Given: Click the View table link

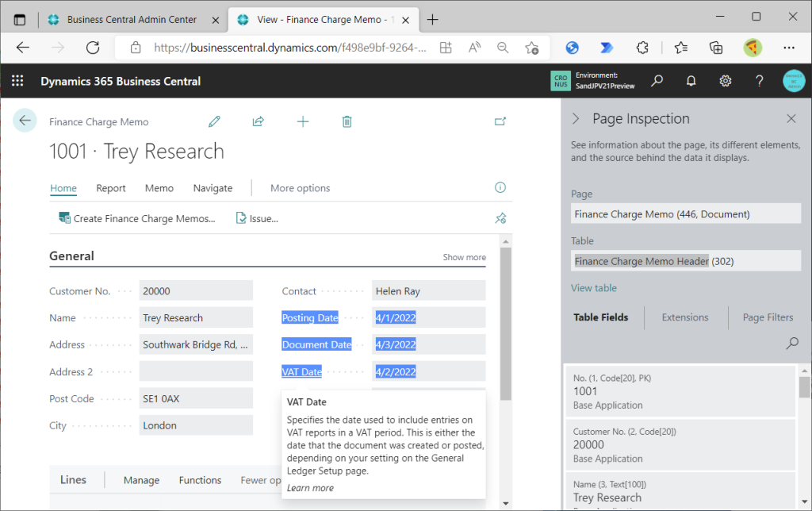Looking at the screenshot, I should pyautogui.click(x=593, y=288).
